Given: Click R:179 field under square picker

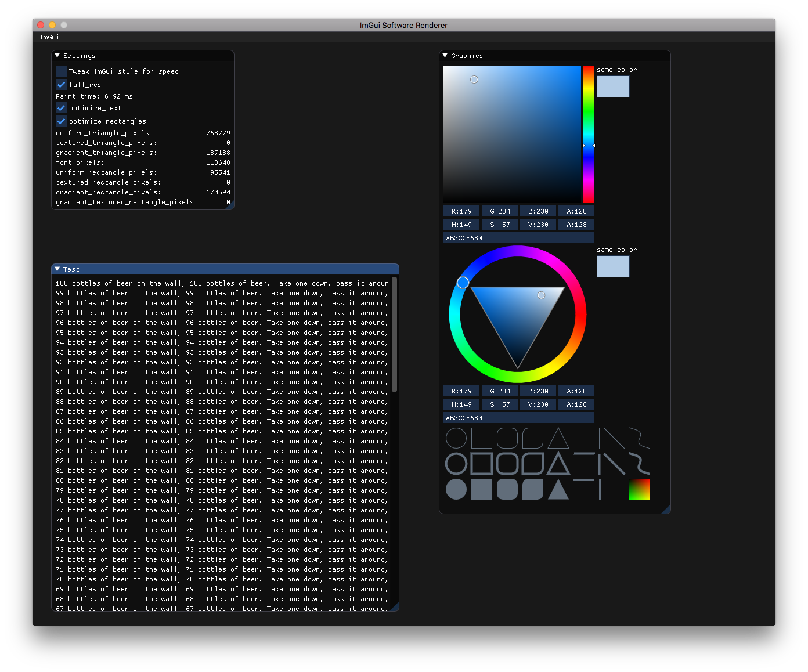Looking at the screenshot, I should point(461,211).
